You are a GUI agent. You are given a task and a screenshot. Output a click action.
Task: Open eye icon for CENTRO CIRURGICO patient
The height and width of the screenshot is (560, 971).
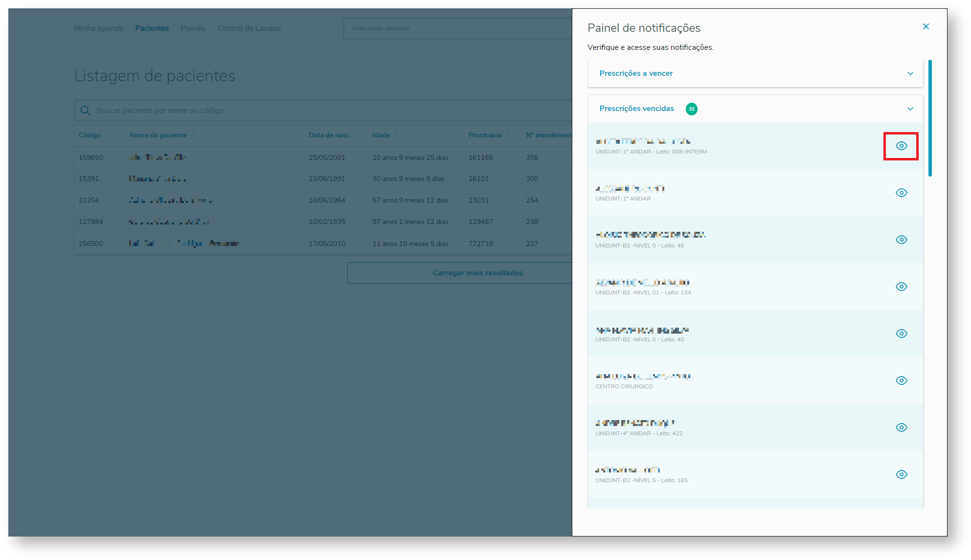click(901, 381)
